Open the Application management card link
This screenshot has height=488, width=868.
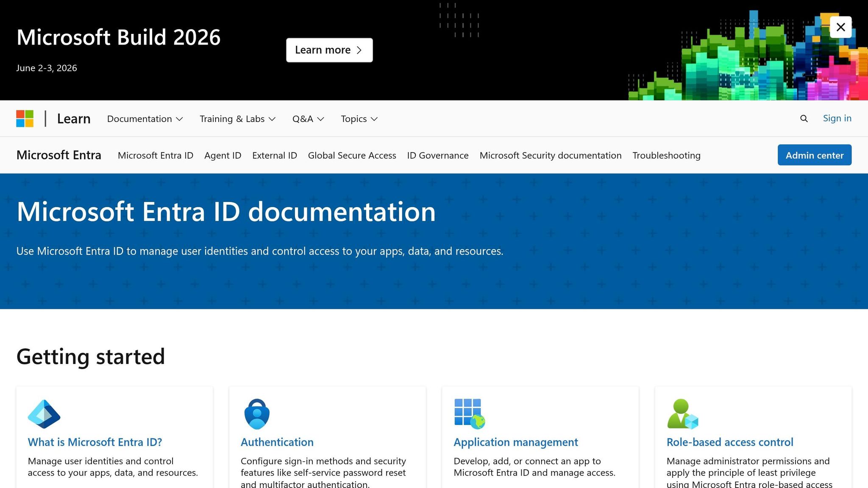[516, 442]
